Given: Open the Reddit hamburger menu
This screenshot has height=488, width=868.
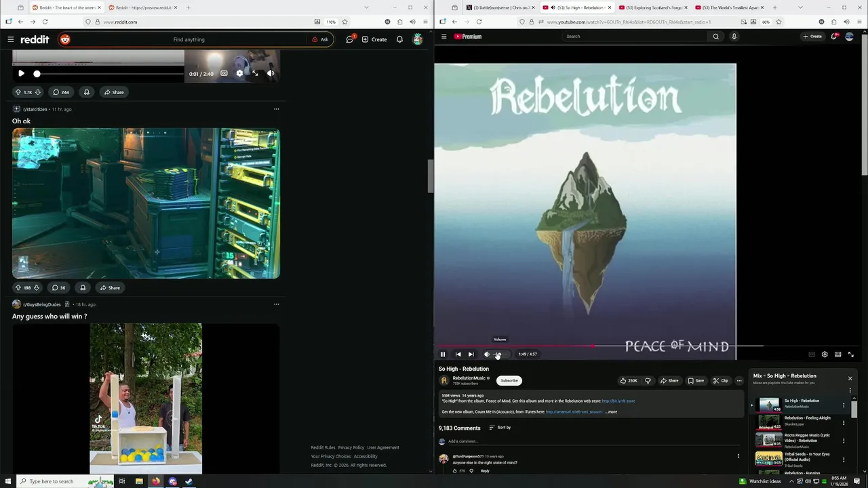Looking at the screenshot, I should click(11, 39).
